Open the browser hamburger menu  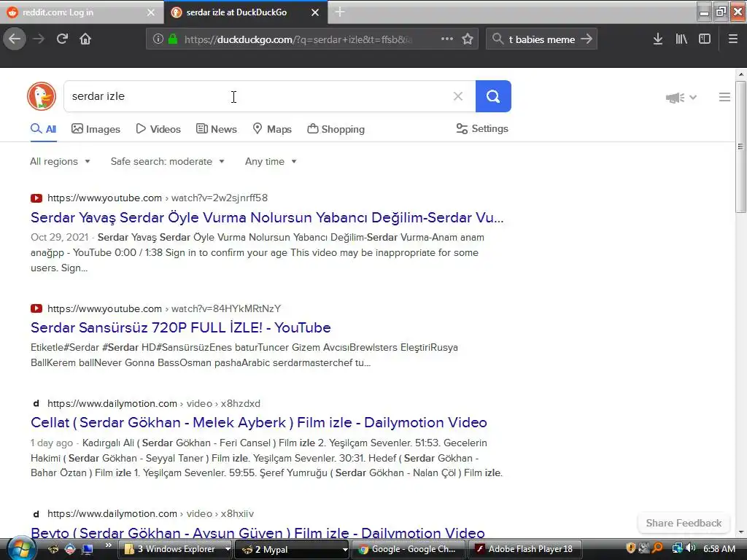click(732, 39)
